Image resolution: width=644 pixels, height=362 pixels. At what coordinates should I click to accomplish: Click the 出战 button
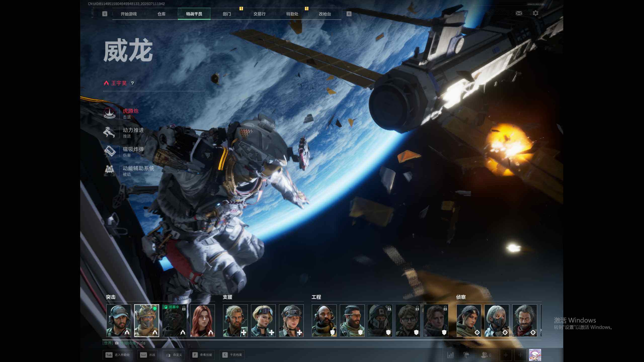pyautogui.click(x=147, y=355)
